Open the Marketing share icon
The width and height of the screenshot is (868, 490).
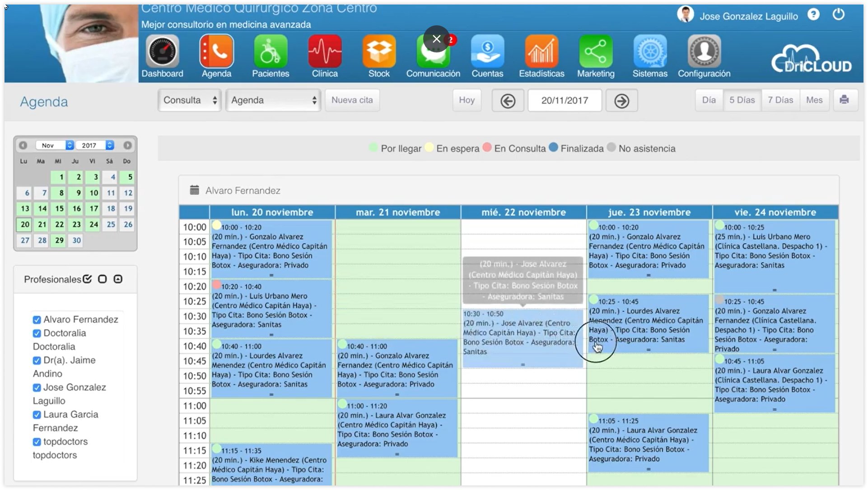(x=596, y=52)
